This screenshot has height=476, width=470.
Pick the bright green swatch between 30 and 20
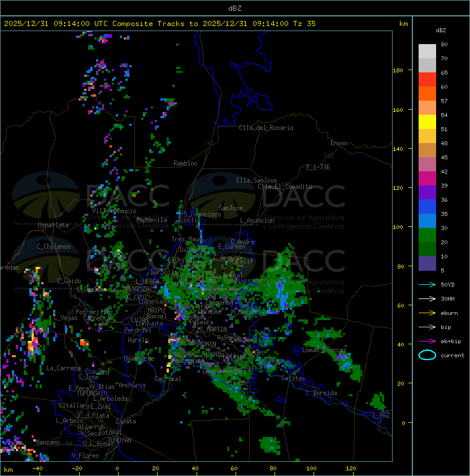coord(427,235)
